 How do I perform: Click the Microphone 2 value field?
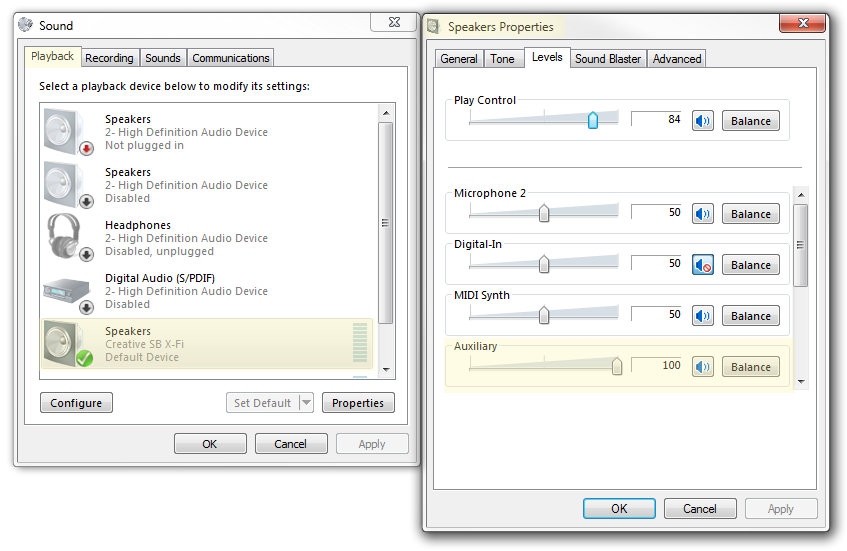pyautogui.click(x=657, y=212)
